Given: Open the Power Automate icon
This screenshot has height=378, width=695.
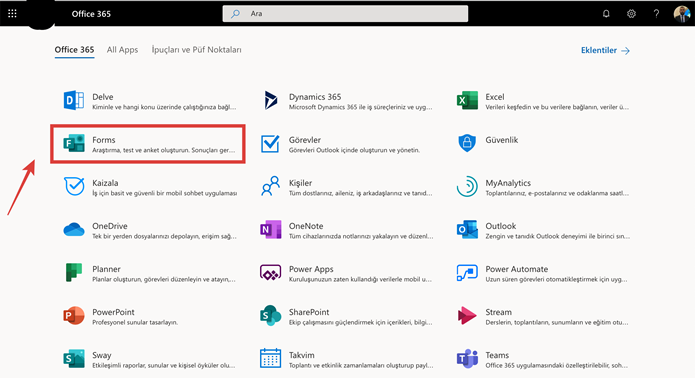Looking at the screenshot, I should point(467,273).
